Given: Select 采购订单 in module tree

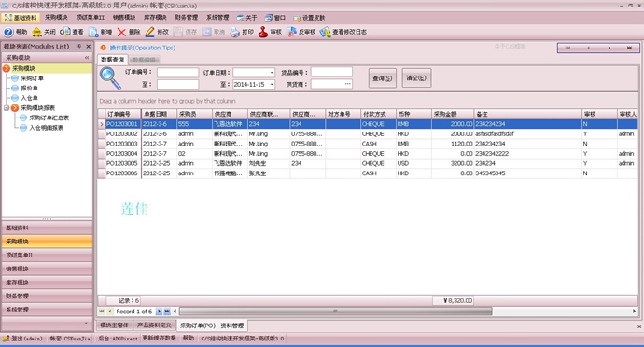Looking at the screenshot, I should click(x=32, y=78).
